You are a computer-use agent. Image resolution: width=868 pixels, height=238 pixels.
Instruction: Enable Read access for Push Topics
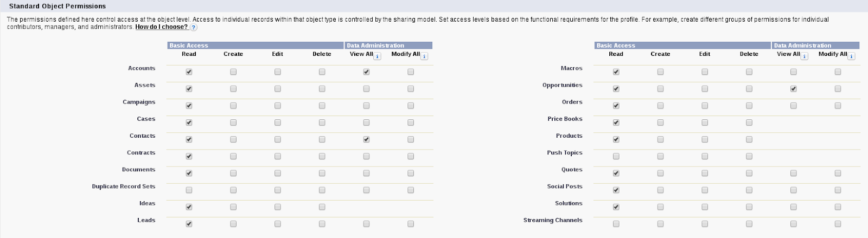pos(616,156)
